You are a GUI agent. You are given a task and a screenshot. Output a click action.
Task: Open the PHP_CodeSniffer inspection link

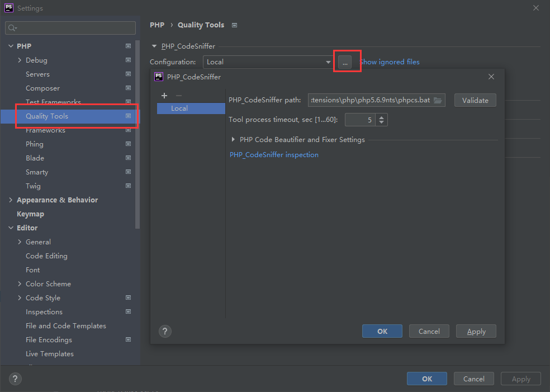pyautogui.click(x=274, y=155)
